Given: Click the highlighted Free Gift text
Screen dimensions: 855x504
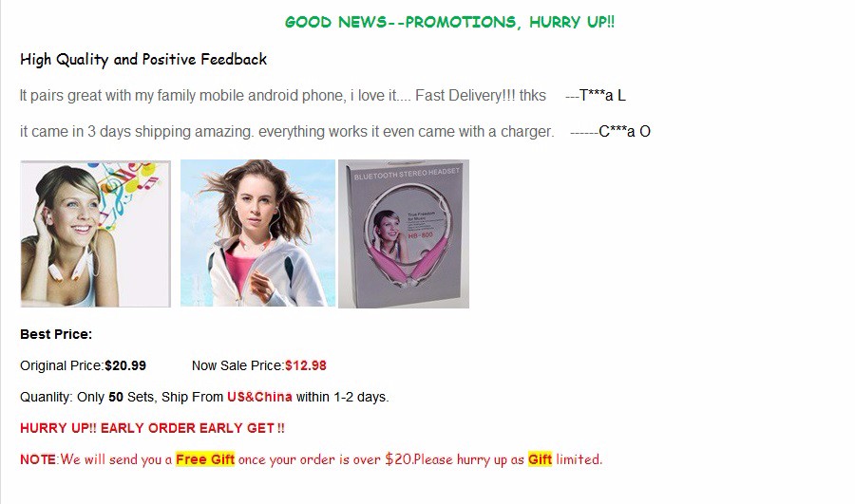Looking at the screenshot, I should (x=205, y=459).
